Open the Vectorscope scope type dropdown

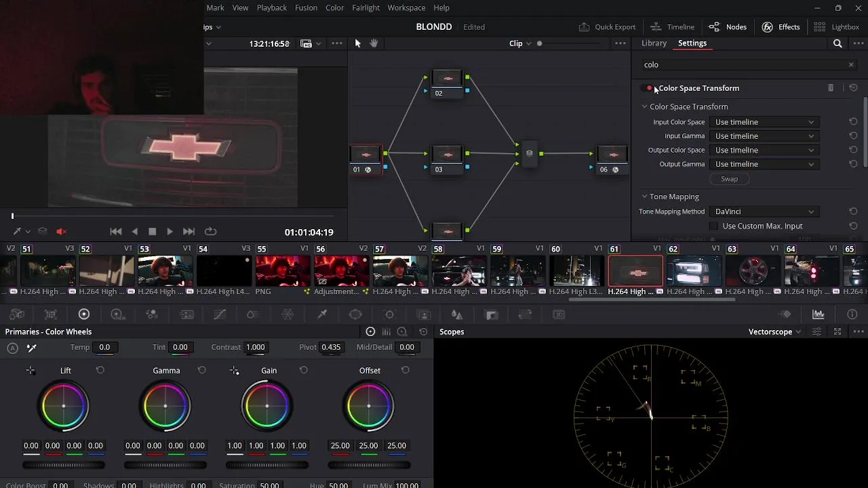tap(775, 332)
